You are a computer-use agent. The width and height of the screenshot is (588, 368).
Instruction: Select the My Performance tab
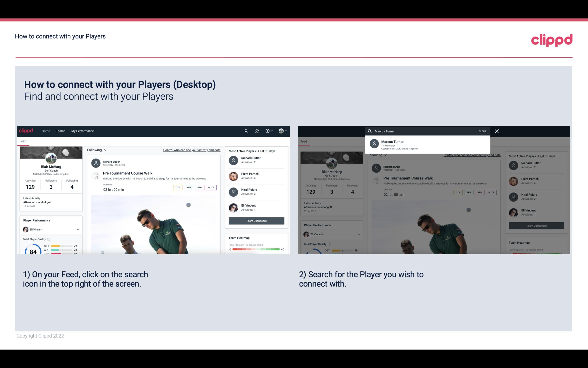click(83, 131)
